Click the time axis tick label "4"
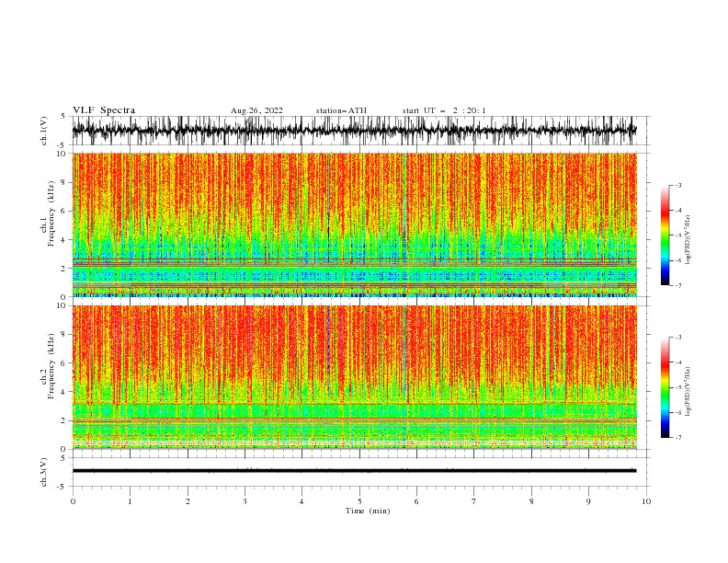Image resolution: width=728 pixels, height=563 pixels. [301, 501]
